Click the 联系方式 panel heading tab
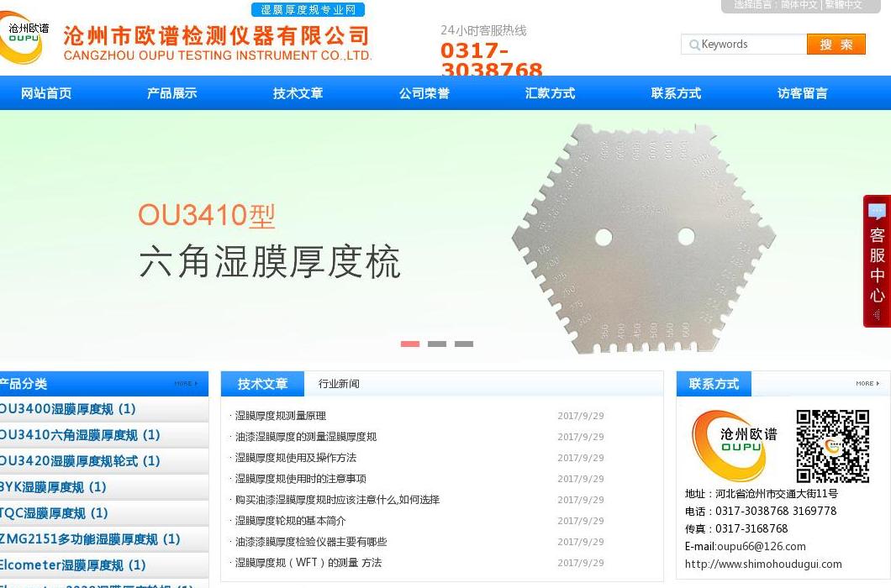The width and height of the screenshot is (891, 588). 714,384
